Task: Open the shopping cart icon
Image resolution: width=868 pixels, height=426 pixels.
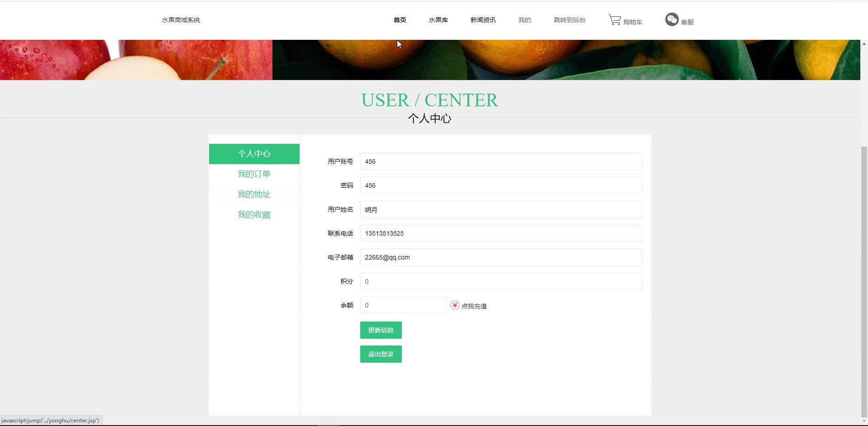Action: [615, 20]
